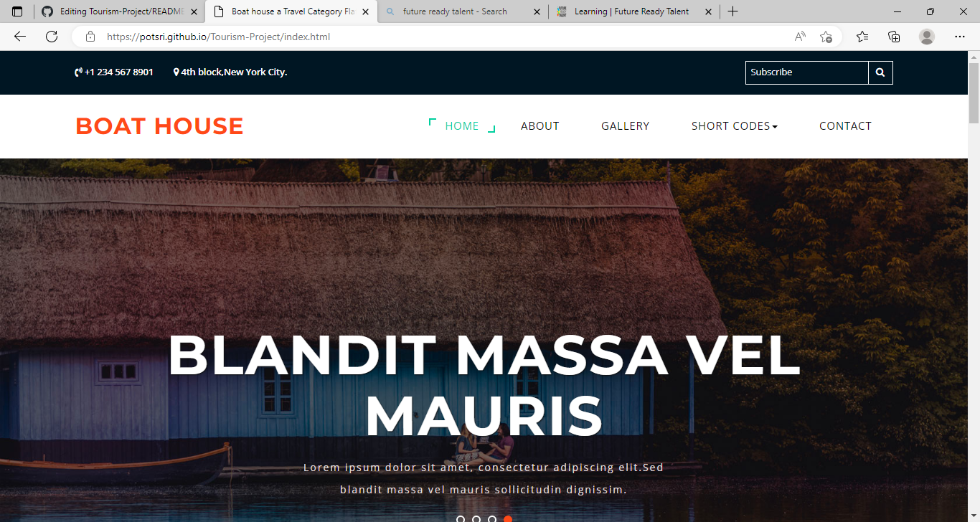Open the browser profile avatar
This screenshot has height=522, width=980.
pos(927,37)
